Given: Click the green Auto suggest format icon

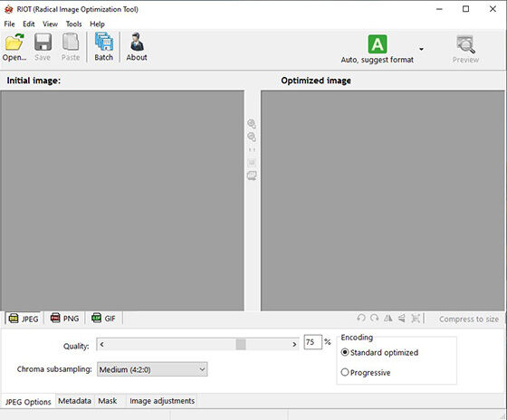Looking at the screenshot, I should pyautogui.click(x=378, y=44).
